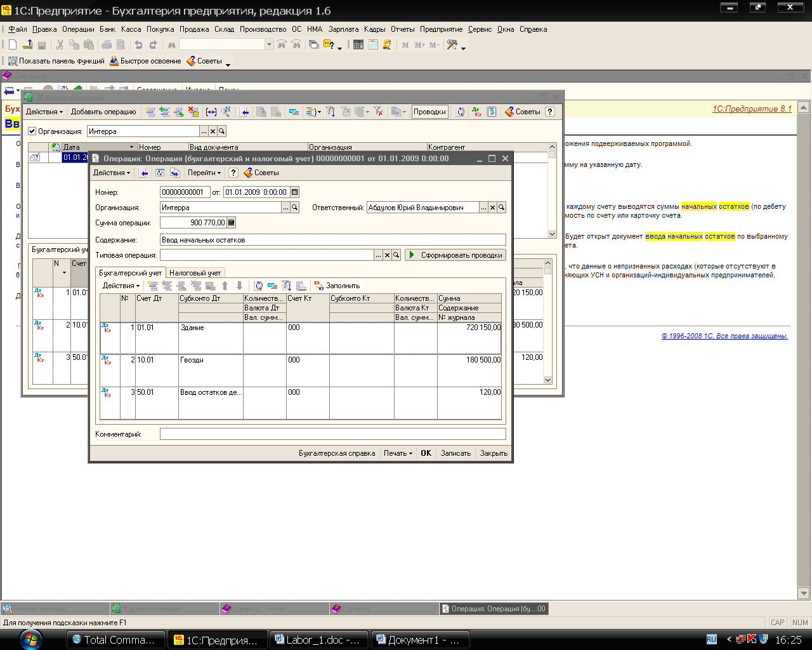Screen dimensions: 812x650
Task: Select posting row with Гвозди subconto
Action: 301,371
